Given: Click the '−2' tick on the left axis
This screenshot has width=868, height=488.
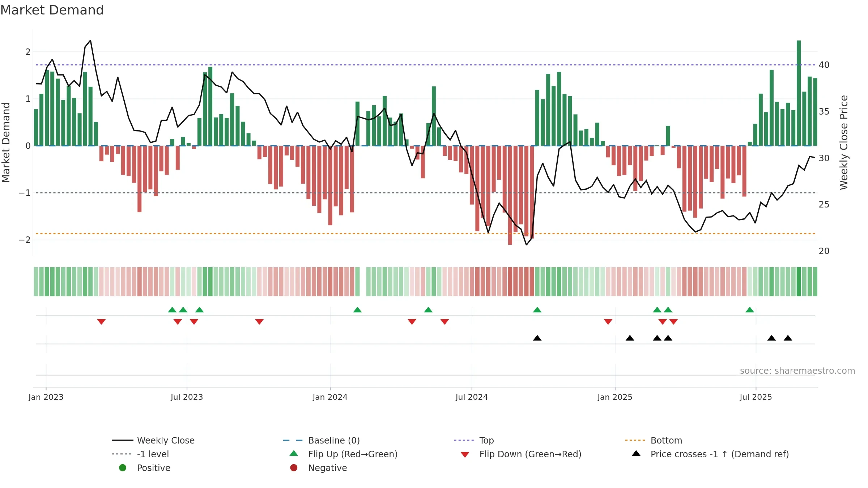Looking at the screenshot, I should tap(25, 240).
